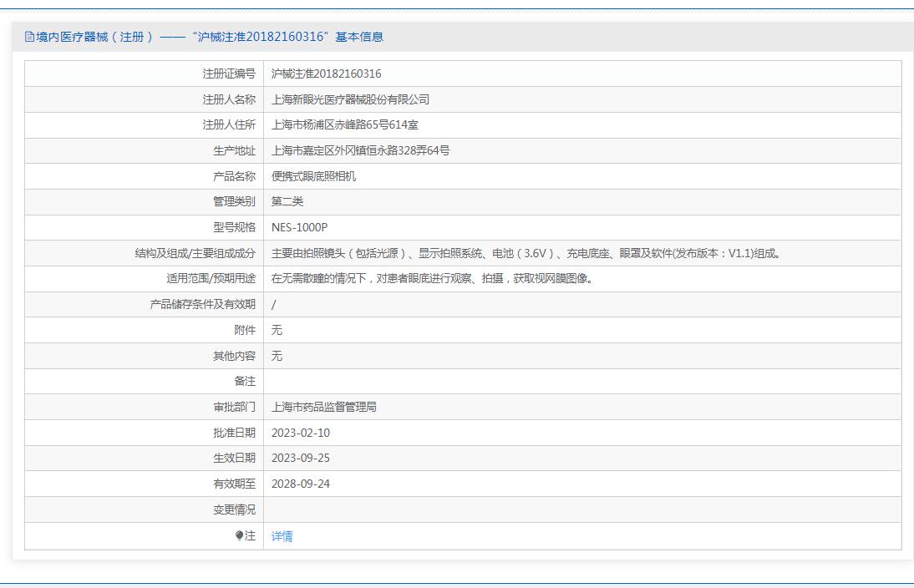Click the 产品名称 label cell
This screenshot has height=588, width=914.
144,176
